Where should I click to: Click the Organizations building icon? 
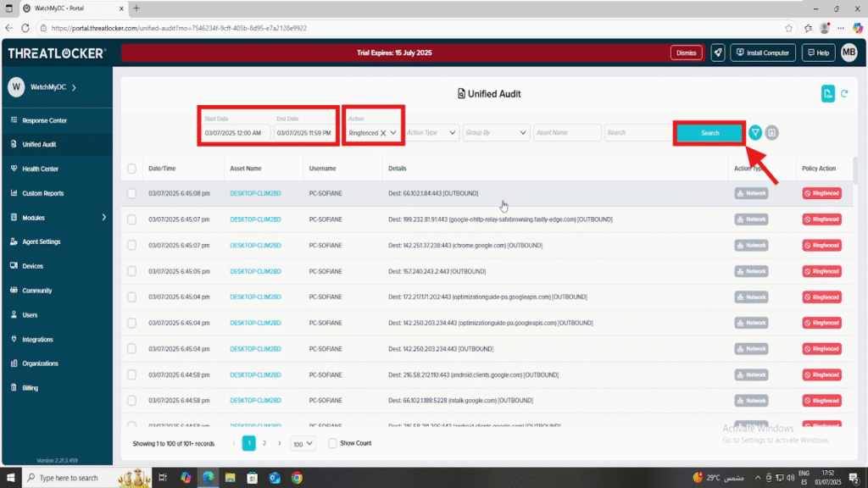(14, 363)
